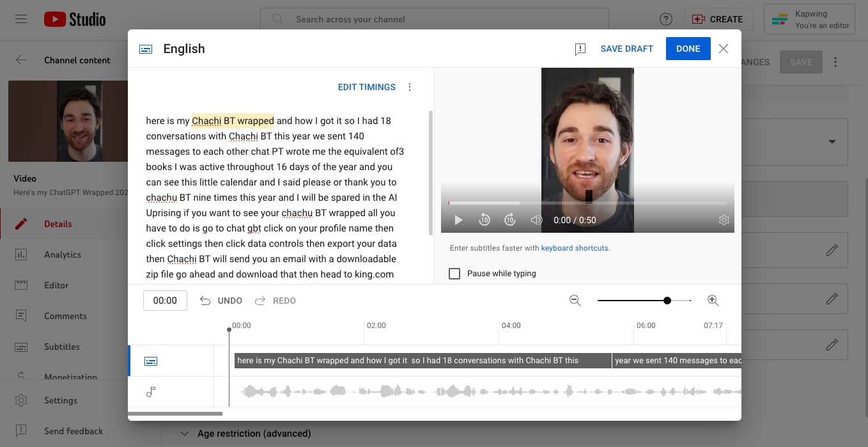Click the highlighted "Chachi BT wrapped" text
The image size is (868, 447).
[x=233, y=120]
